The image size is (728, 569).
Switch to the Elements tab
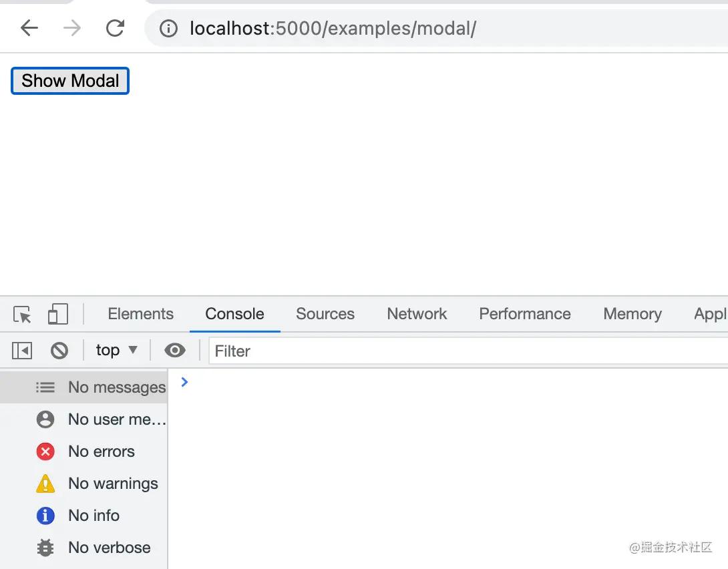pos(140,314)
